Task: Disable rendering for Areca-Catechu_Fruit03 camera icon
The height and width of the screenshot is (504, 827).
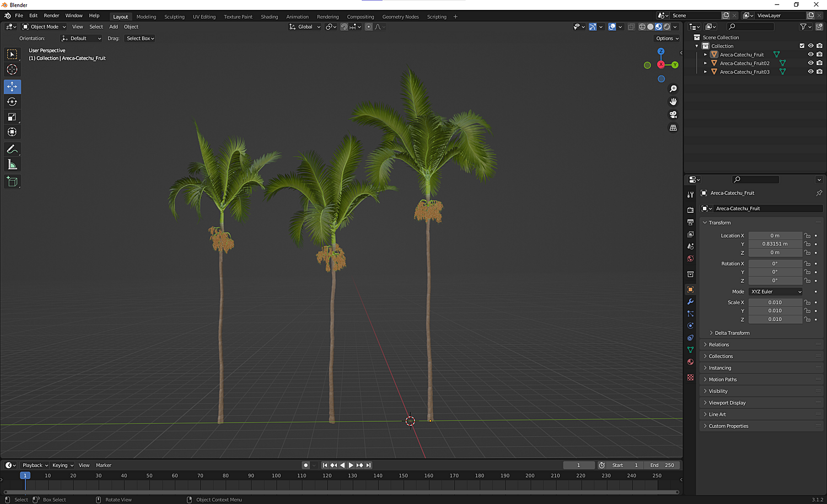Action: [x=819, y=72]
